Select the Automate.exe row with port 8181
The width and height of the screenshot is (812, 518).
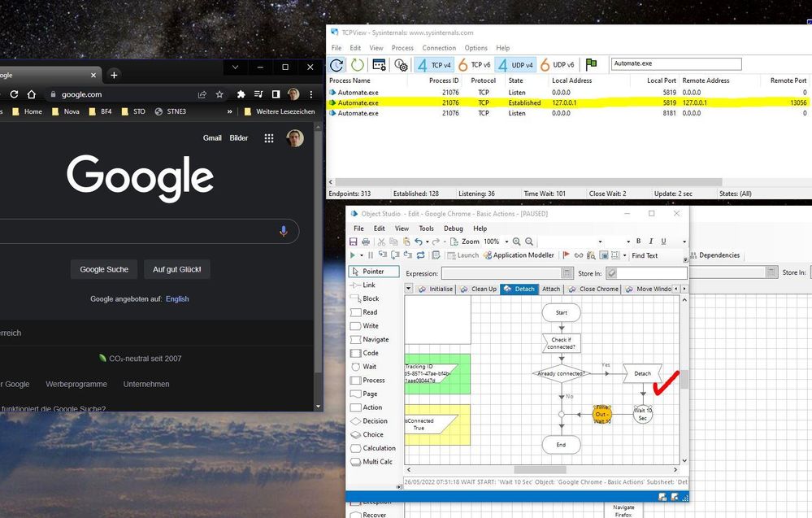[x=568, y=113]
